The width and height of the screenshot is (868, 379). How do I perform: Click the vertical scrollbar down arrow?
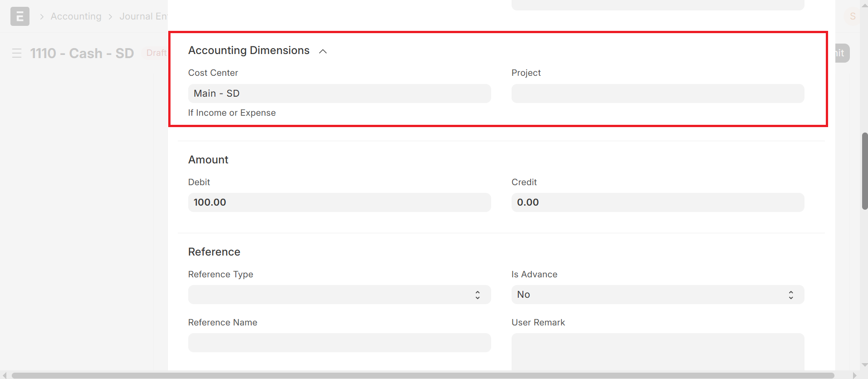(864, 365)
